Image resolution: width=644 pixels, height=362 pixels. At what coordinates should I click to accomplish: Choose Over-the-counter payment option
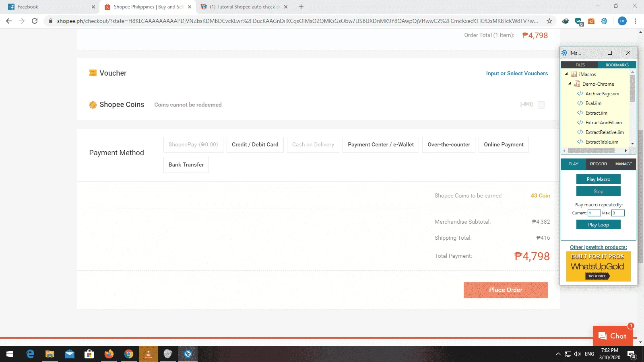pos(449,145)
